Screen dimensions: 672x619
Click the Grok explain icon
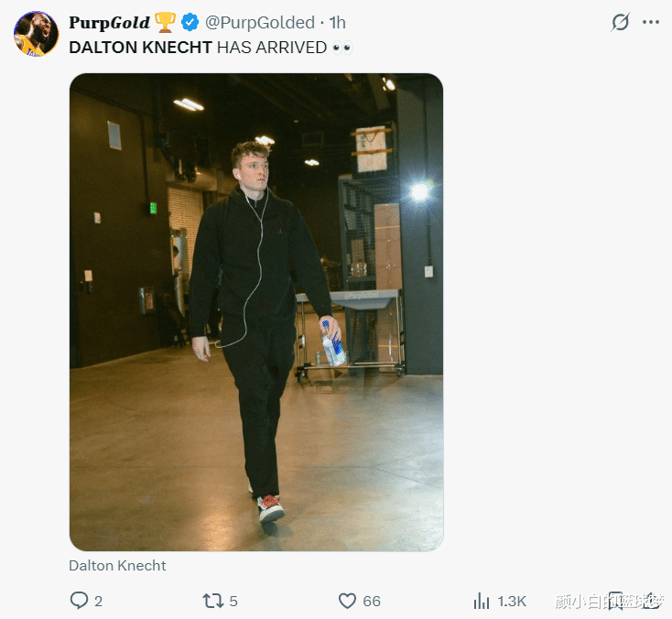tap(621, 22)
